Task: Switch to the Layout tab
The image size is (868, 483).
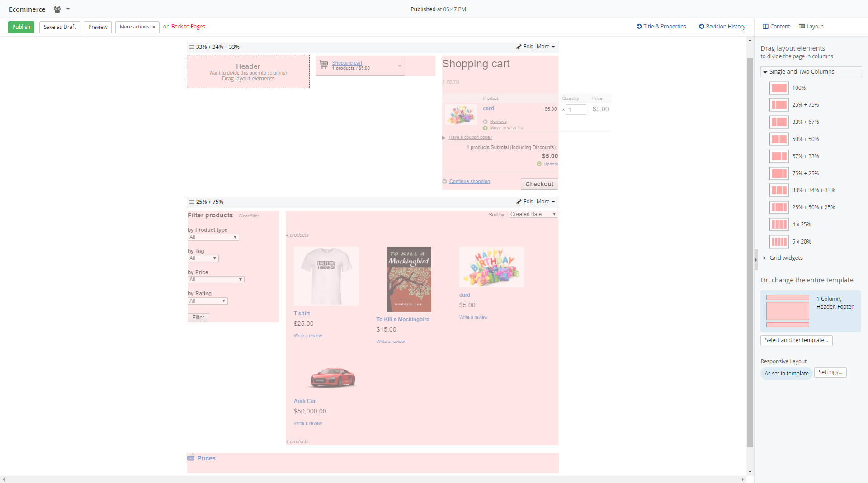Action: (811, 27)
